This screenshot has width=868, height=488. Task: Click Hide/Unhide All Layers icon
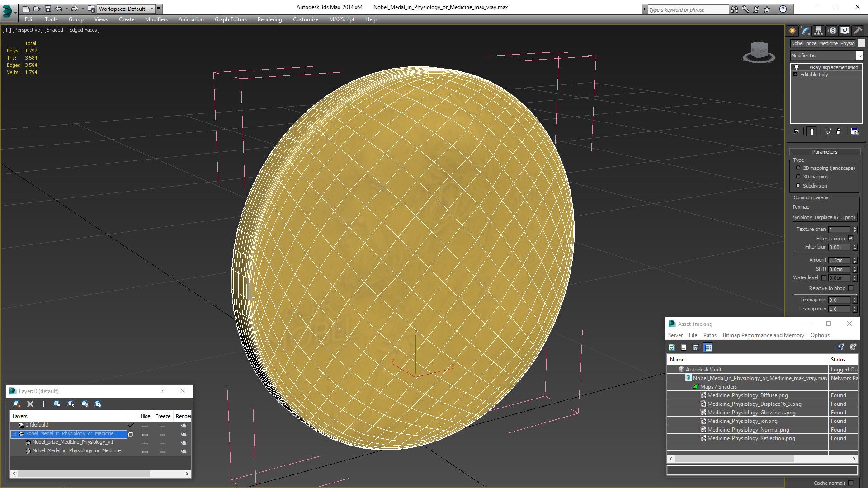click(x=85, y=404)
